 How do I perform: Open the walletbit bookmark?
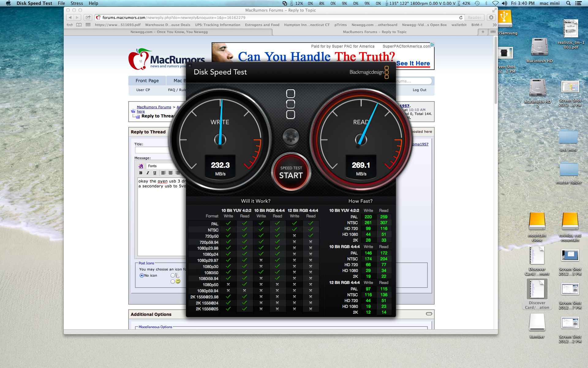[x=459, y=25]
